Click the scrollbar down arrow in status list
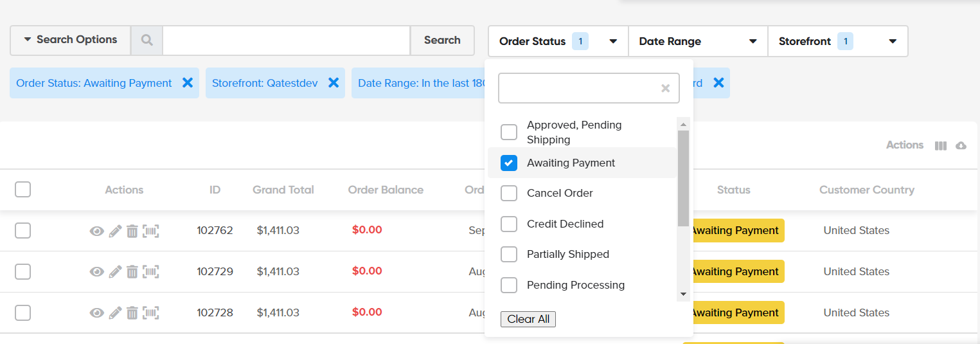The image size is (980, 344). pos(683,294)
